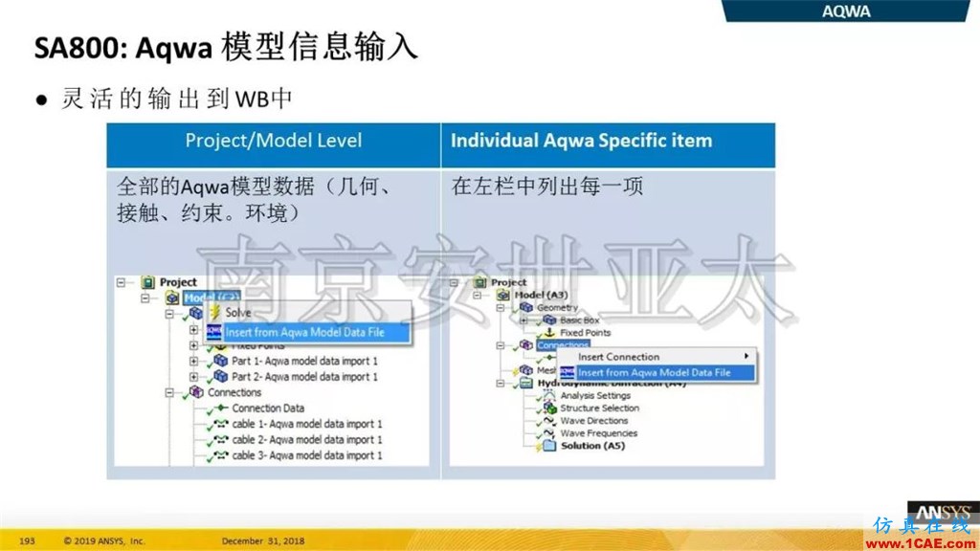Click the cable 1 catenary icon

221,424
